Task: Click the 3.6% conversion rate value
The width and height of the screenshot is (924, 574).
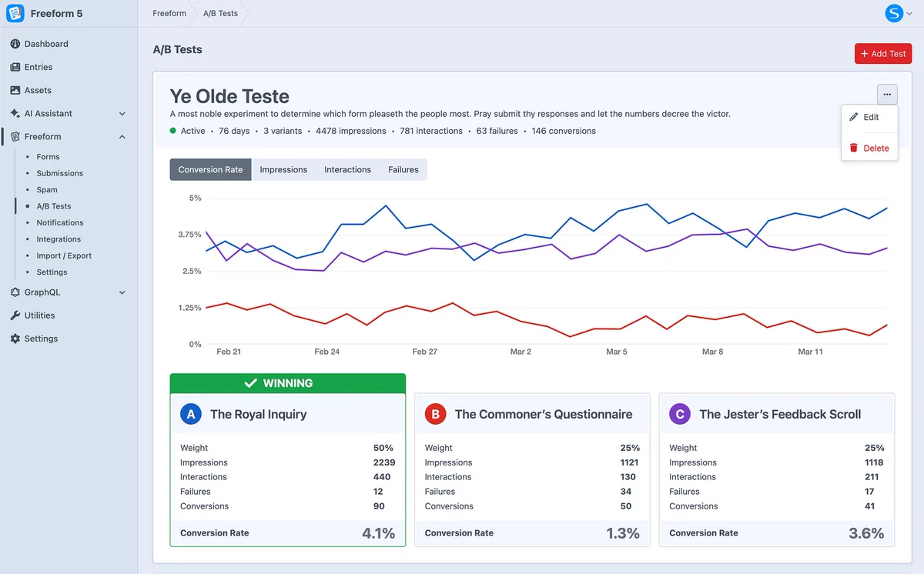Action: pyautogui.click(x=867, y=532)
